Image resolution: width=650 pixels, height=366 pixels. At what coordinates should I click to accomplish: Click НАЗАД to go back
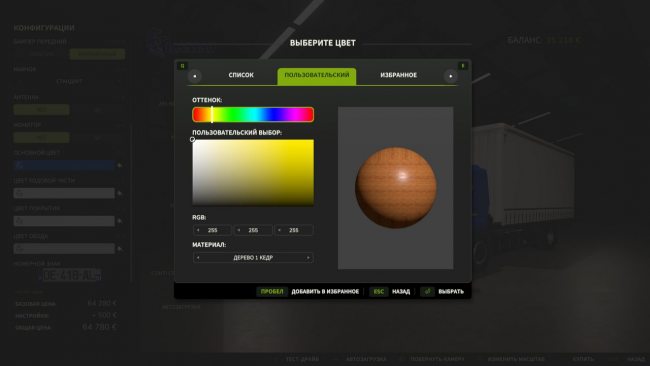[401, 292]
